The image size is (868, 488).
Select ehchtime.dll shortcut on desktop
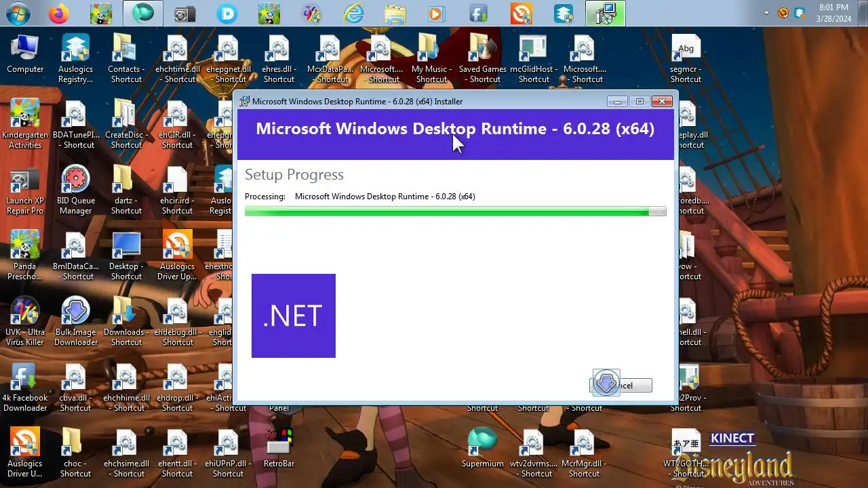(178, 58)
